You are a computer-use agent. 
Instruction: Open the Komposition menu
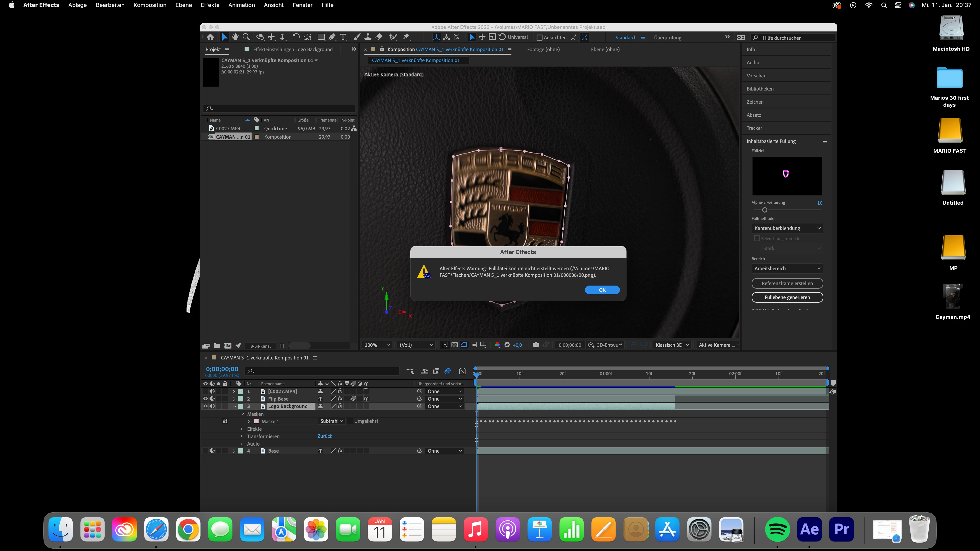tap(149, 5)
